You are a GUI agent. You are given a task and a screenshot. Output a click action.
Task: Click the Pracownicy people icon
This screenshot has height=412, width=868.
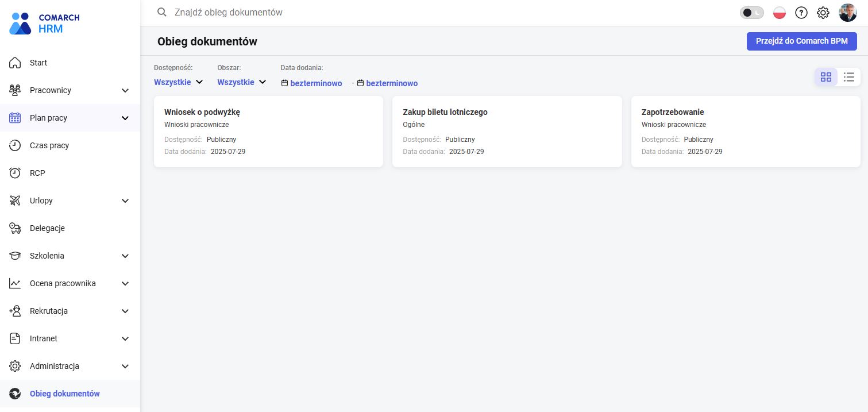16,90
